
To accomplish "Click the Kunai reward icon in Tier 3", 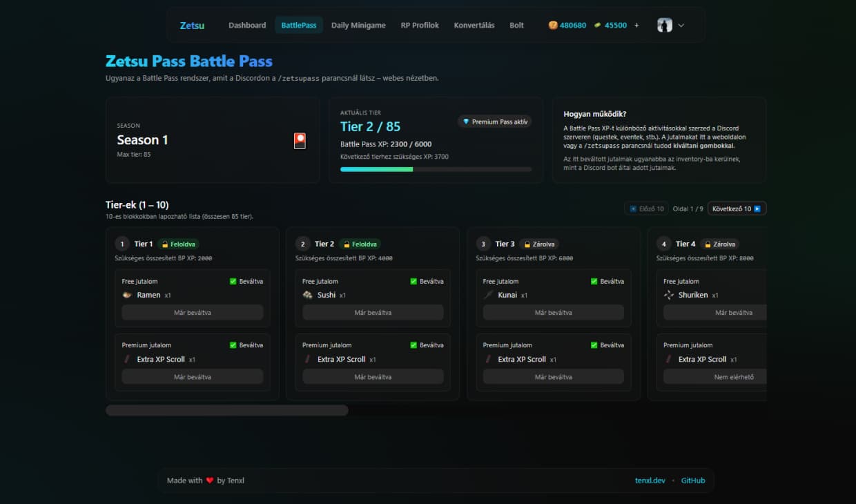I will tap(488, 295).
